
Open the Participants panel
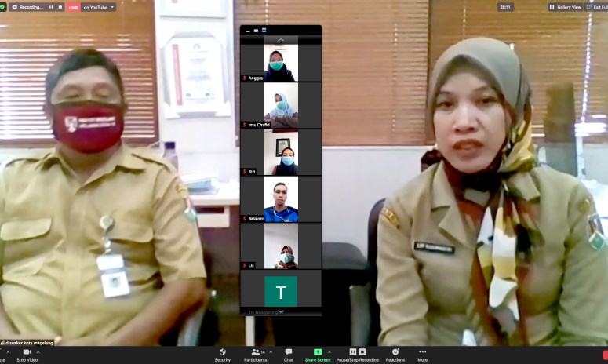255,355
